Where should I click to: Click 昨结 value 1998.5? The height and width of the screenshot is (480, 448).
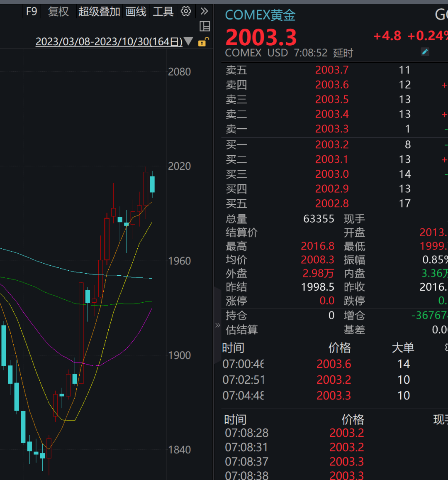point(317,287)
